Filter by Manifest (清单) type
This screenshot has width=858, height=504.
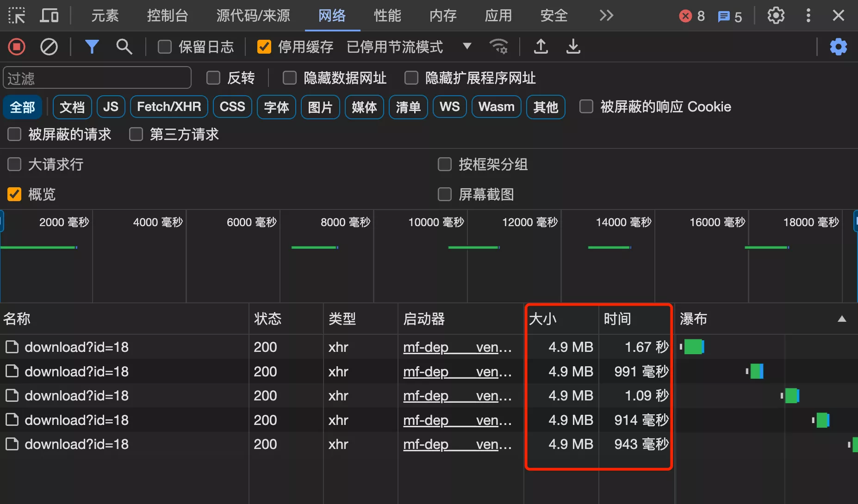[408, 107]
